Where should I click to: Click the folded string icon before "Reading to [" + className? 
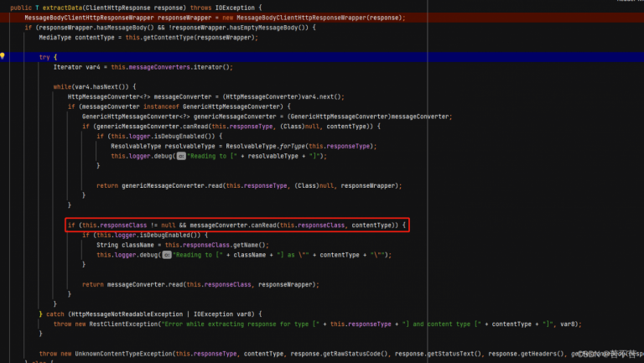[x=168, y=254]
